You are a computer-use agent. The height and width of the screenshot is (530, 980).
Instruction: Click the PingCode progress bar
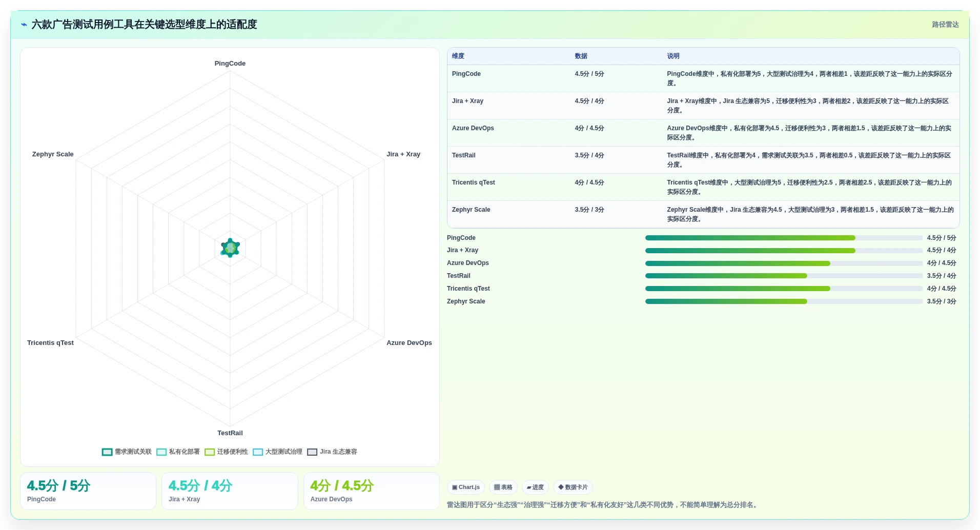pos(784,238)
